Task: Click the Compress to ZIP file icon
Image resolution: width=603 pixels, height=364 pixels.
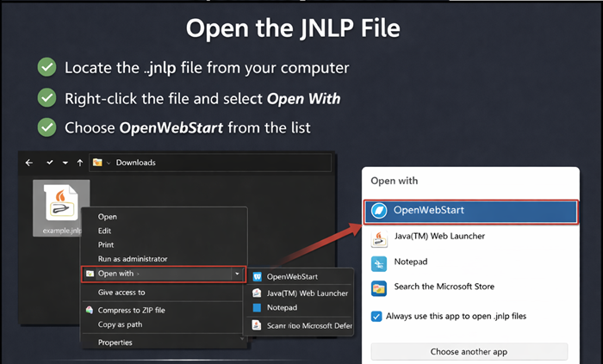Action: coord(90,310)
